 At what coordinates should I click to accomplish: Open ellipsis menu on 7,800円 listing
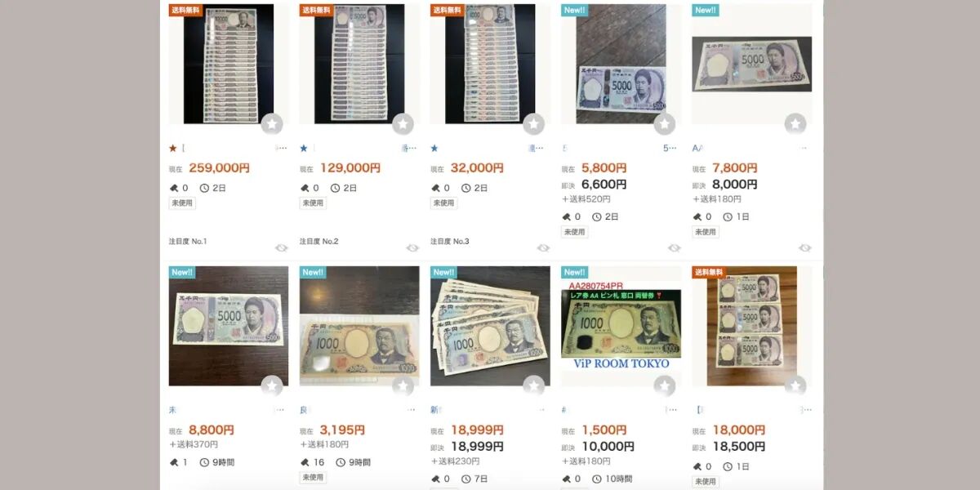(x=804, y=149)
